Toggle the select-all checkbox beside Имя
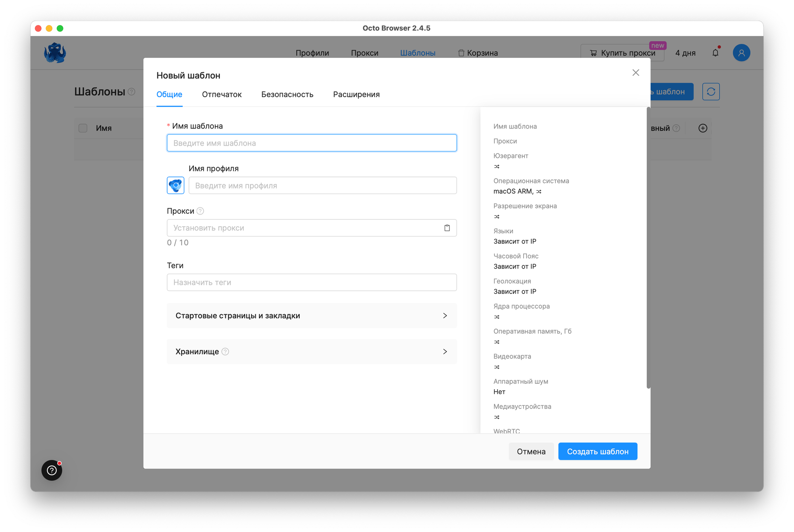Viewport: 794px width, 532px height. 83,128
